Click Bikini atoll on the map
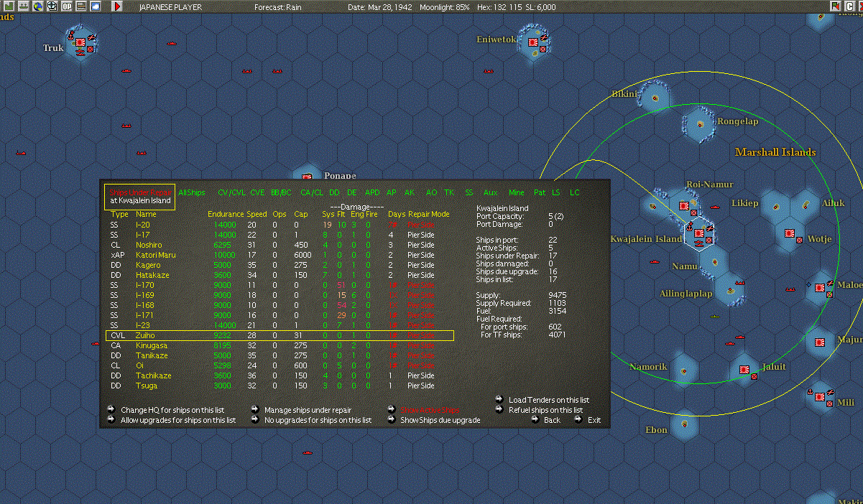The width and height of the screenshot is (863, 504). (x=655, y=97)
